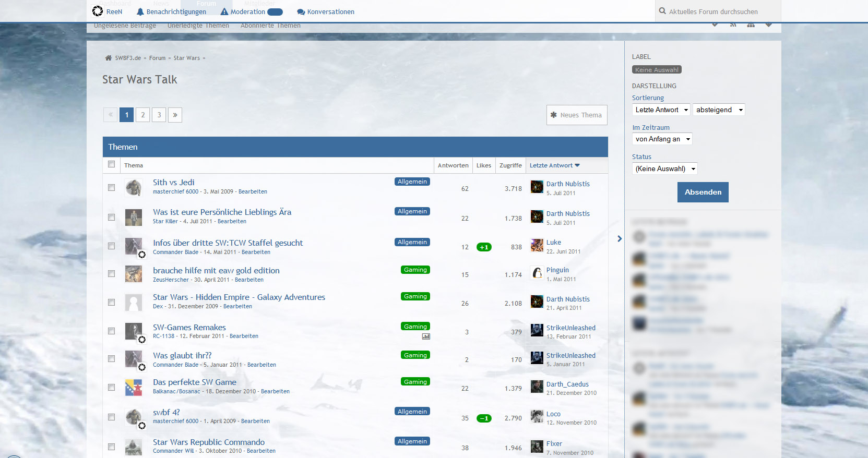Open the Abonnierte Themen tab
Screen dimensions: 868x458
click(270, 26)
